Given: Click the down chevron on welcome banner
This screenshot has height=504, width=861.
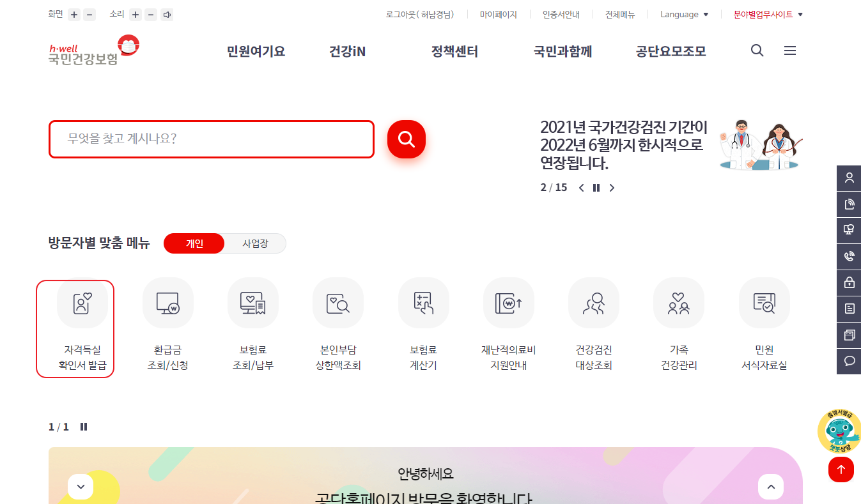Looking at the screenshot, I should click(81, 487).
